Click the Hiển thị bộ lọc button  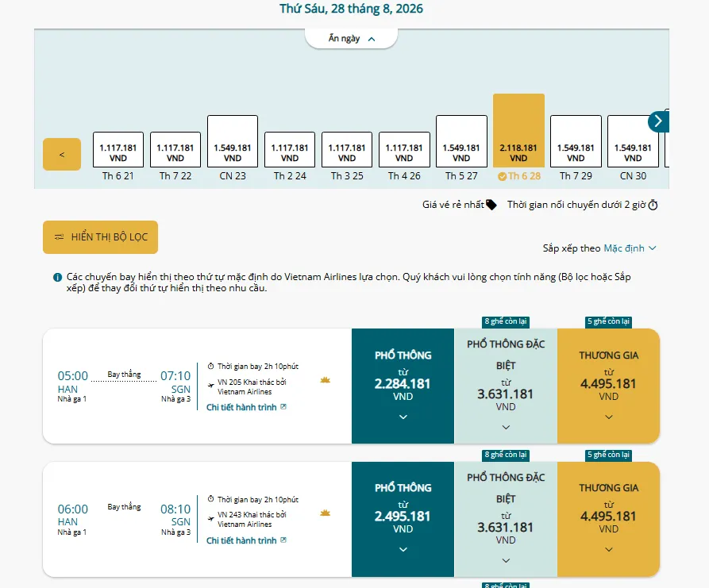pyautogui.click(x=100, y=237)
